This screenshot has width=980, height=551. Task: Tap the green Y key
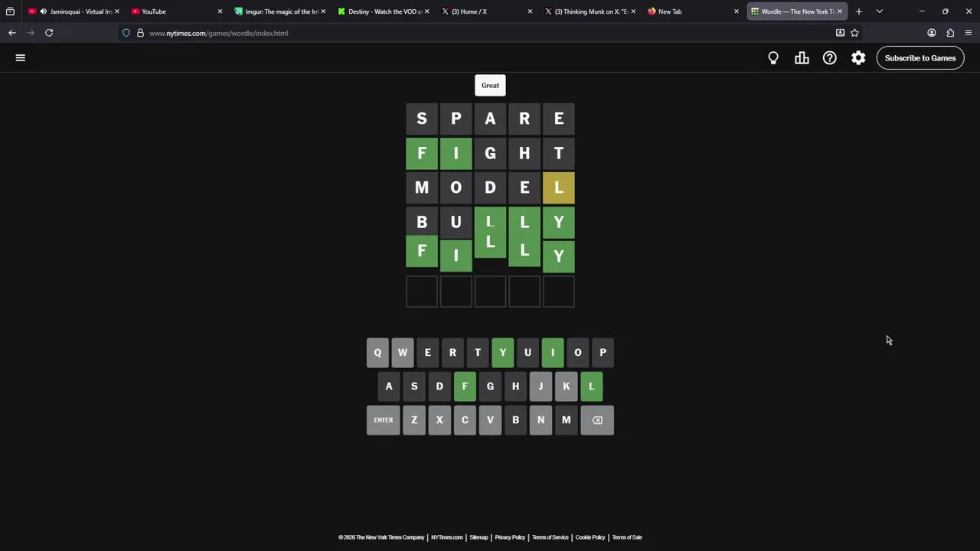coord(503,353)
